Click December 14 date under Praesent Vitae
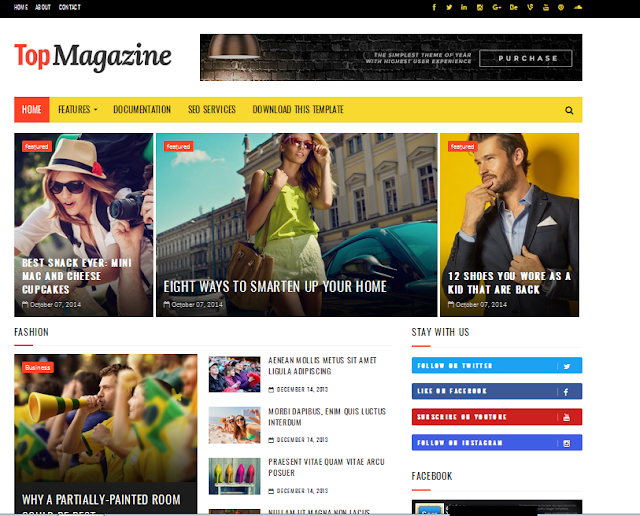640x516 pixels. [298, 491]
